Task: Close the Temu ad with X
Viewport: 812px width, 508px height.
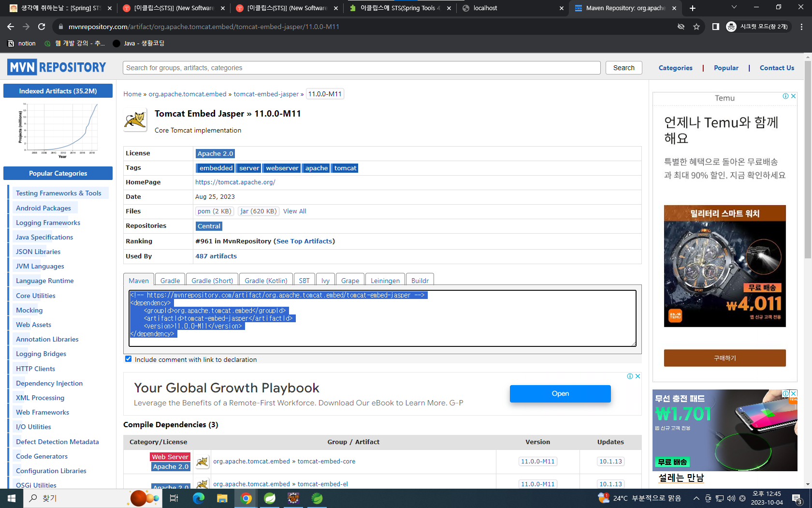Action: coord(793,96)
